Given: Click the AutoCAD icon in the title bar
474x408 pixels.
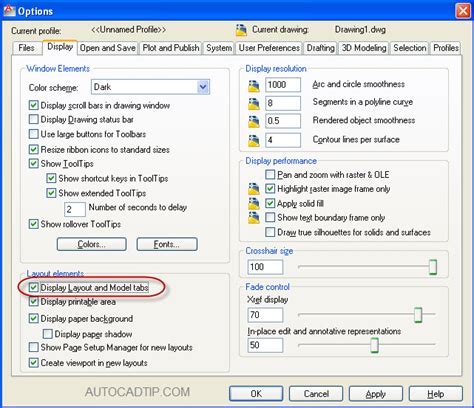Looking at the screenshot, I should coord(9,11).
